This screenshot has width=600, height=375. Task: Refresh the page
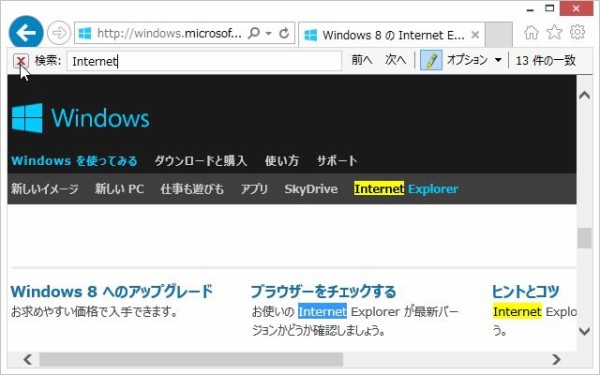click(284, 33)
